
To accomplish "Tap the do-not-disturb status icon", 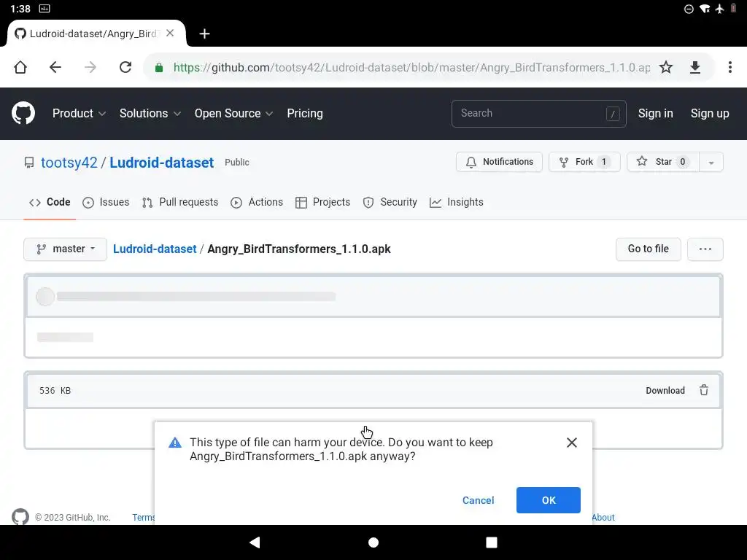I will tap(689, 9).
